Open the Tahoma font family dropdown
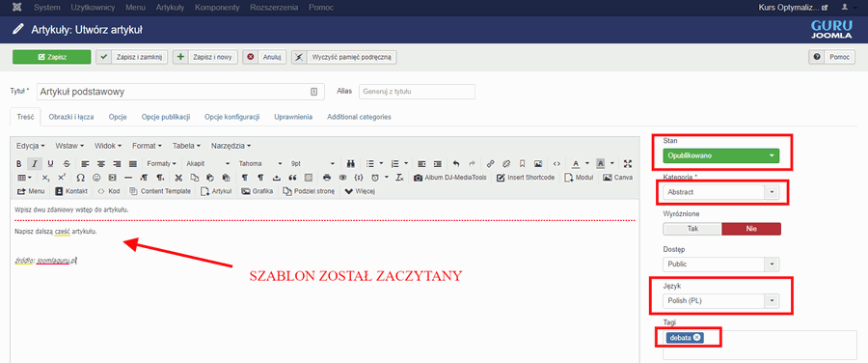Screen dimensions: 868x363 point(260,163)
